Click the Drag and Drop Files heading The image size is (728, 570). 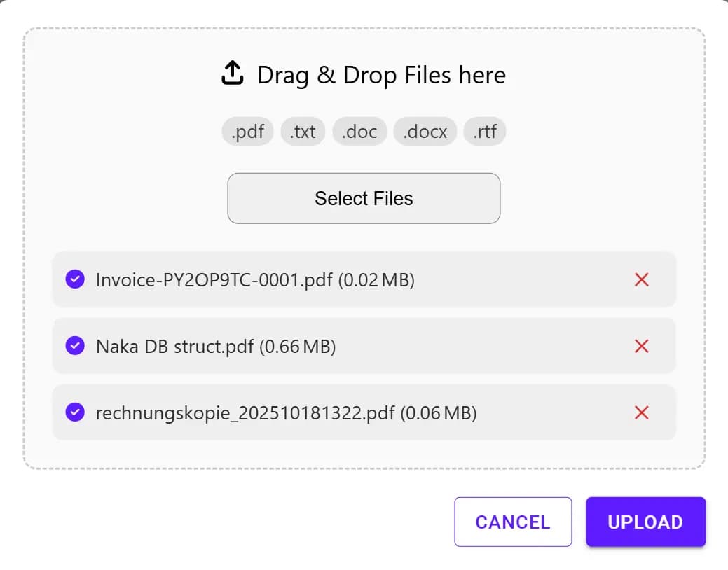tap(382, 74)
